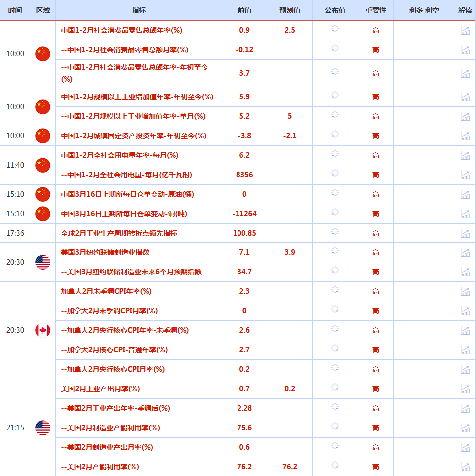The width and height of the screenshot is (476, 476).
Task: Open chart icon for --中国1-2月社会消费品零售总额月率(%)
Action: (x=465, y=50)
